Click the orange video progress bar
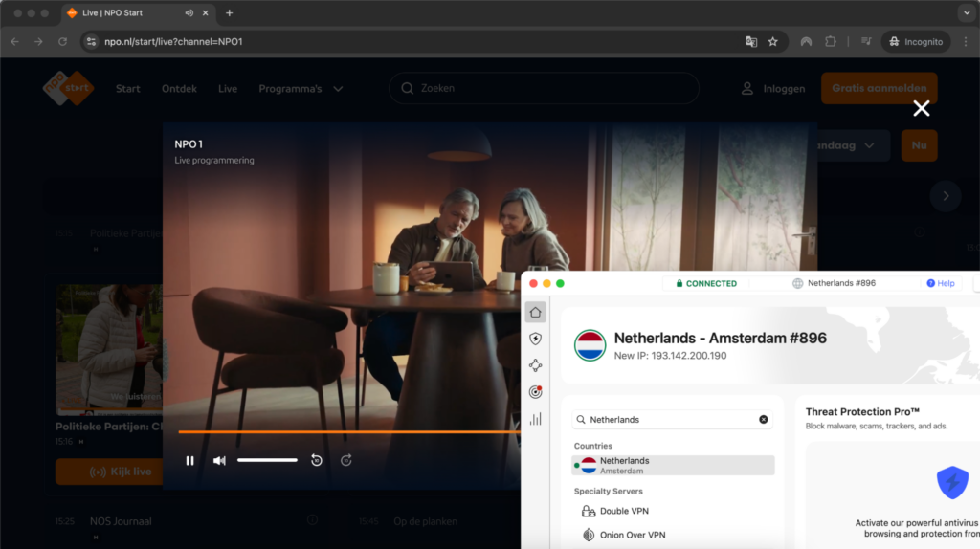Screen dimensions: 980x549 348,431
